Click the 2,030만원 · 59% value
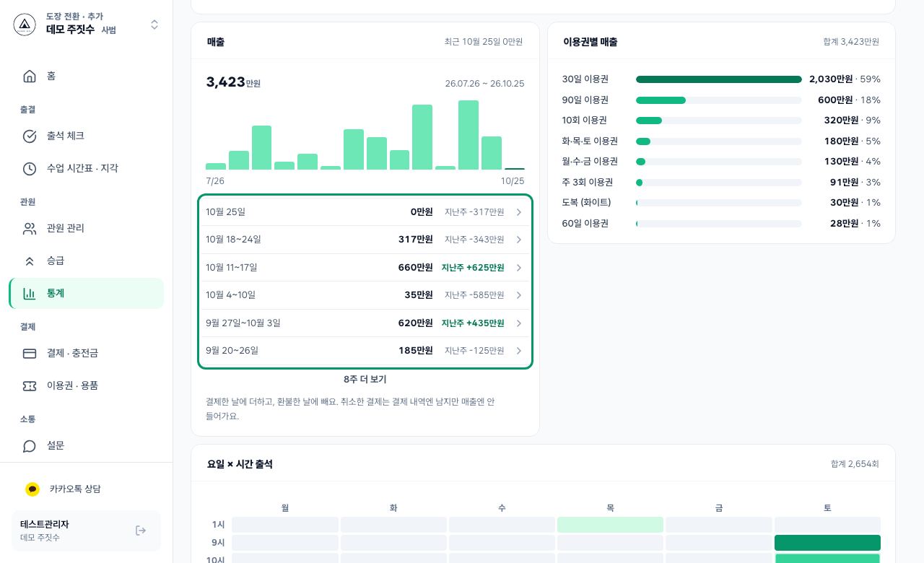This screenshot has height=563, width=924. (845, 79)
